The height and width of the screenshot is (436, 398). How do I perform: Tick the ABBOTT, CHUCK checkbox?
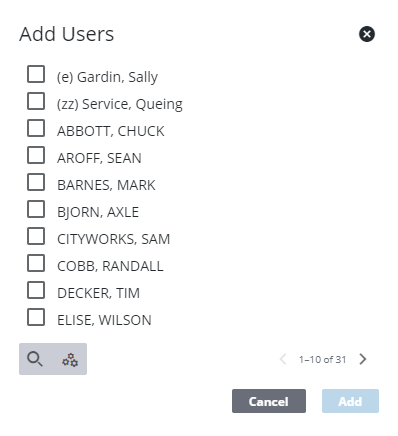36,128
